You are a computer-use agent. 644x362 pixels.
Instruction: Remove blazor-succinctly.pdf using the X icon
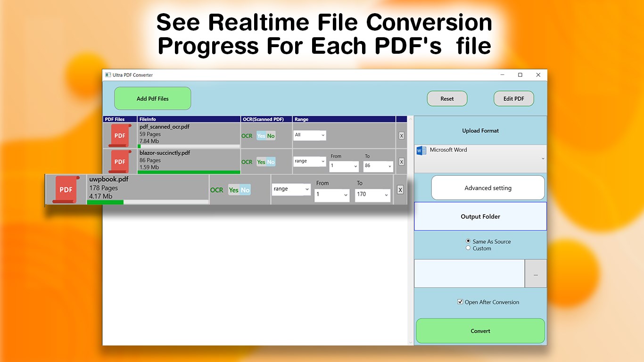(x=401, y=162)
